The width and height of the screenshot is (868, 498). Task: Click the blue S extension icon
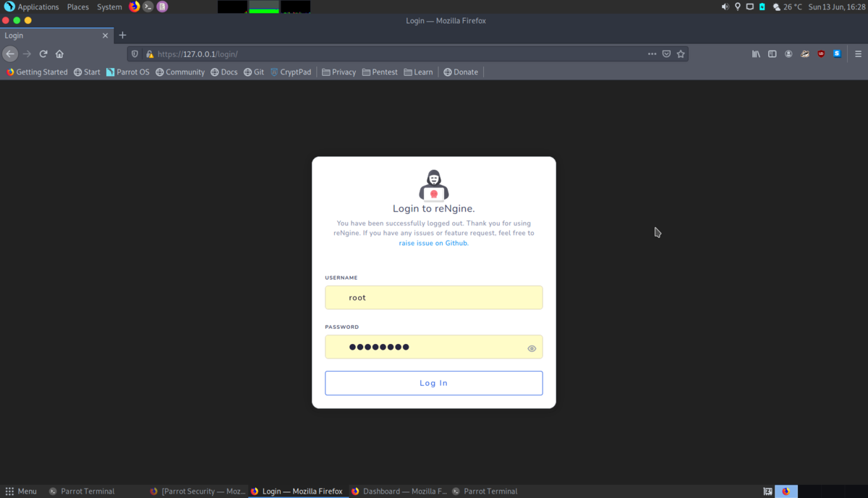pos(837,53)
